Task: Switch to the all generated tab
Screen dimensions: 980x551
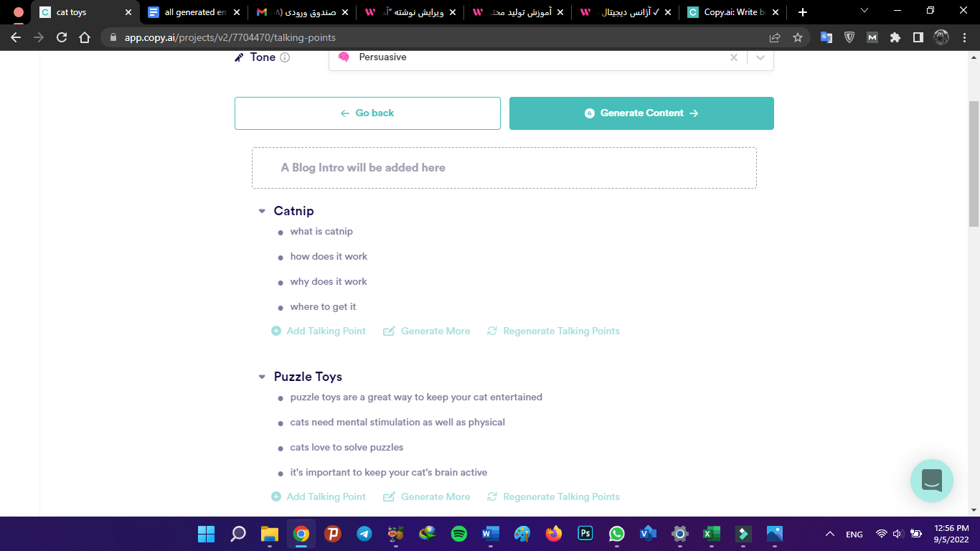Action: click(194, 12)
